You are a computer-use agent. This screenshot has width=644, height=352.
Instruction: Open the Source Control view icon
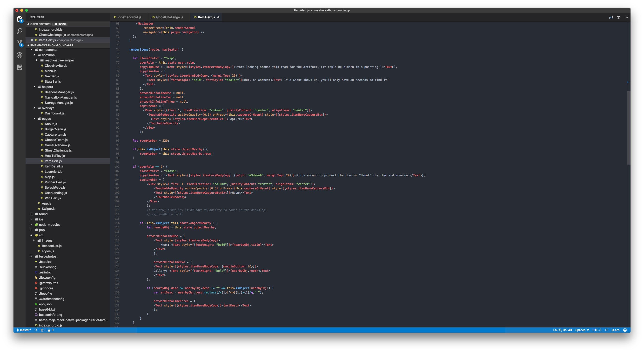[20, 43]
